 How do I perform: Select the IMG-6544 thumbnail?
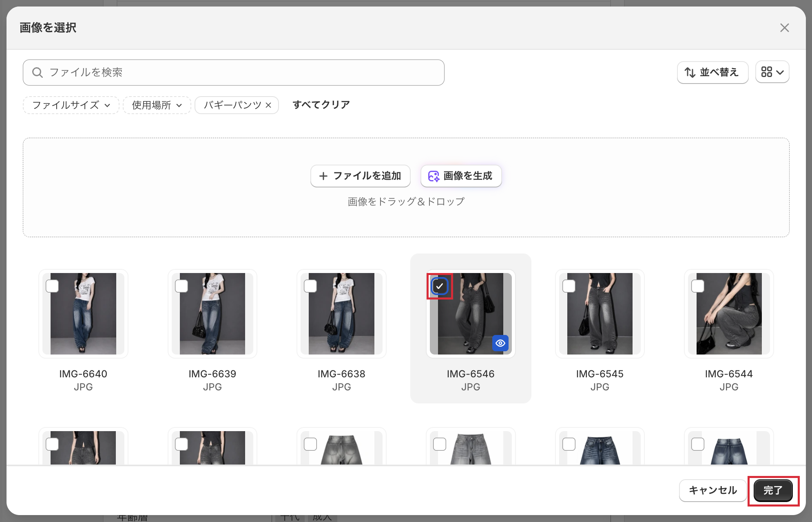click(x=729, y=314)
